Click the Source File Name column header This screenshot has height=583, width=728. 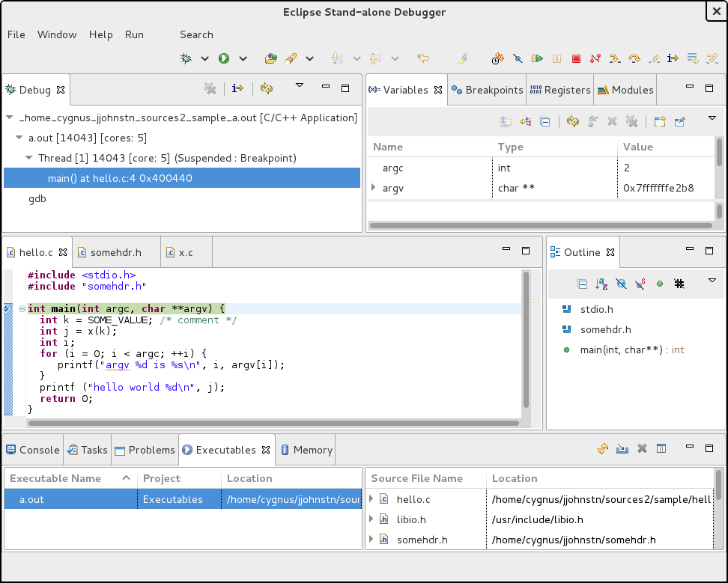pyautogui.click(x=425, y=478)
